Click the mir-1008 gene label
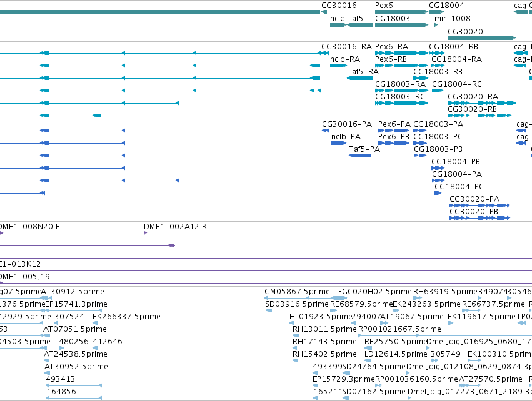This screenshot has height=401, width=532. [453, 18]
